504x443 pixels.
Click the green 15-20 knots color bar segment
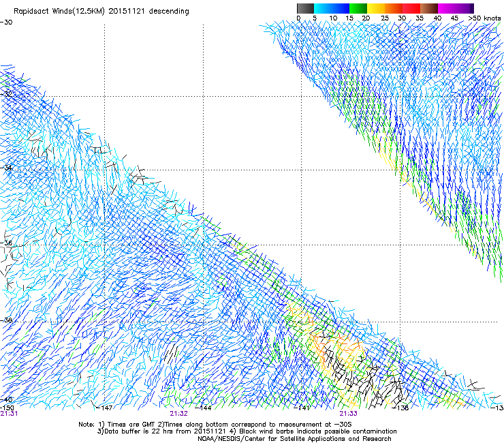point(358,8)
